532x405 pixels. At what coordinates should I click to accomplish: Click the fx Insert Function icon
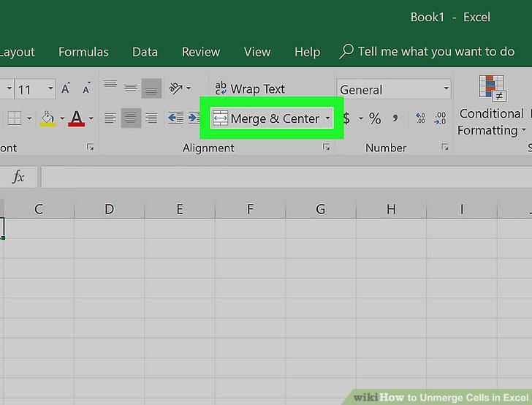[18, 177]
